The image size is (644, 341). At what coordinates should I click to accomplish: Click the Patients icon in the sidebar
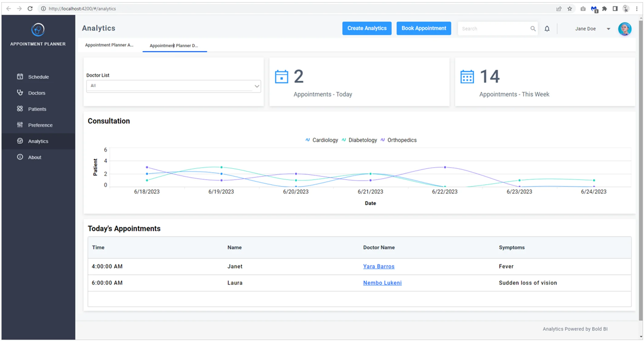[20, 109]
